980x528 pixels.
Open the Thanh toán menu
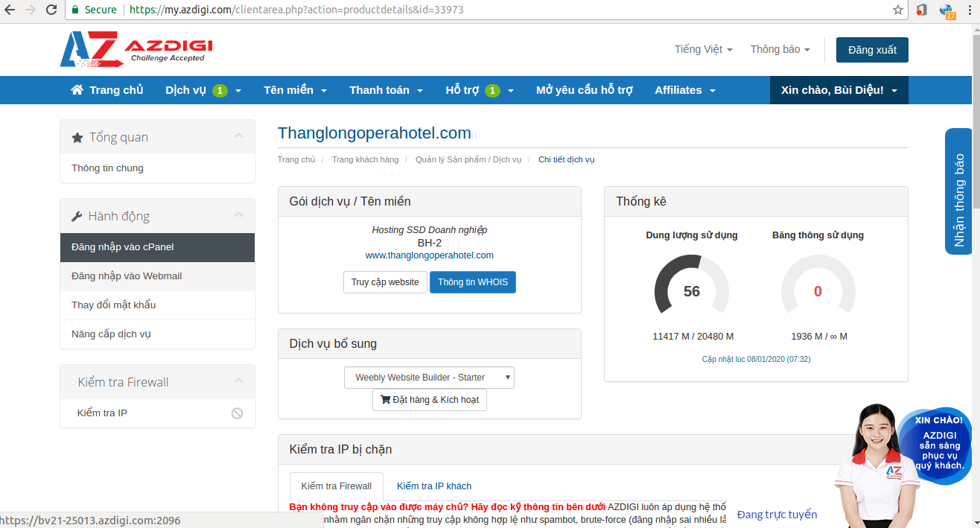pyautogui.click(x=386, y=90)
